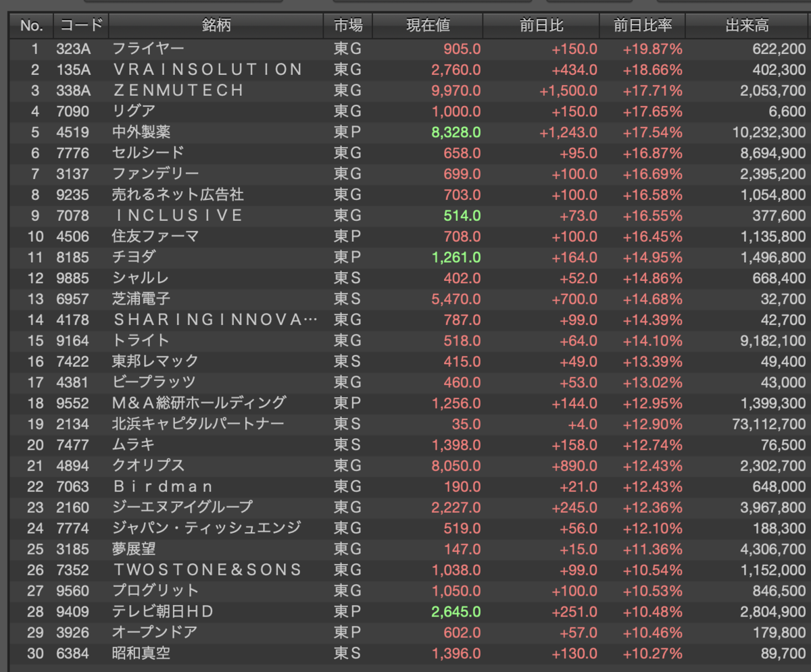The image size is (811, 672).
Task: Select the セルシード stock name
Action: coord(148,153)
